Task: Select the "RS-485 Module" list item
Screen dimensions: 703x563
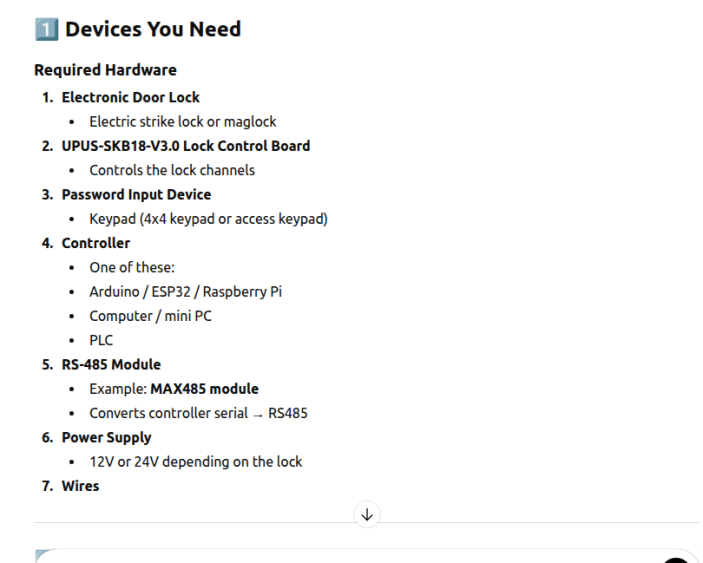Action: click(111, 364)
